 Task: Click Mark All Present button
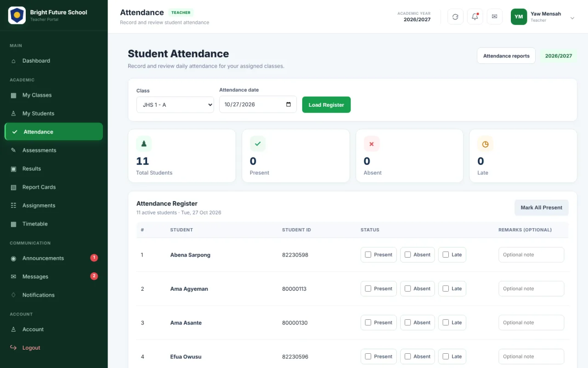point(541,207)
